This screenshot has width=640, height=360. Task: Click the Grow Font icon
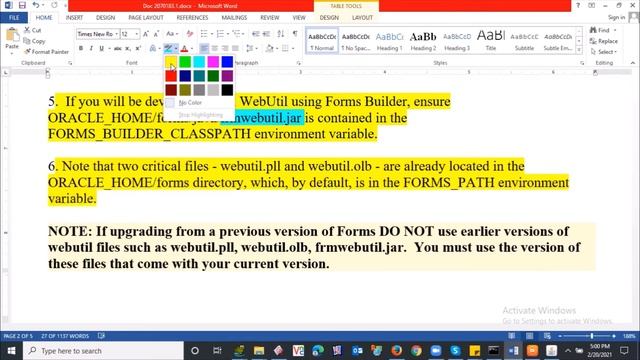pyautogui.click(x=146, y=34)
